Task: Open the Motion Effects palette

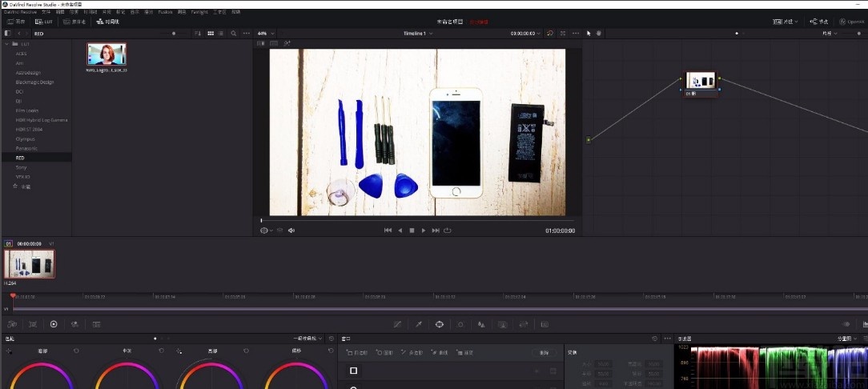Action: (96, 324)
